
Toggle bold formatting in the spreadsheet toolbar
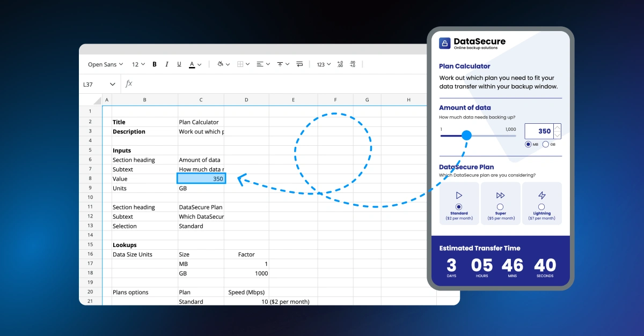pos(155,64)
